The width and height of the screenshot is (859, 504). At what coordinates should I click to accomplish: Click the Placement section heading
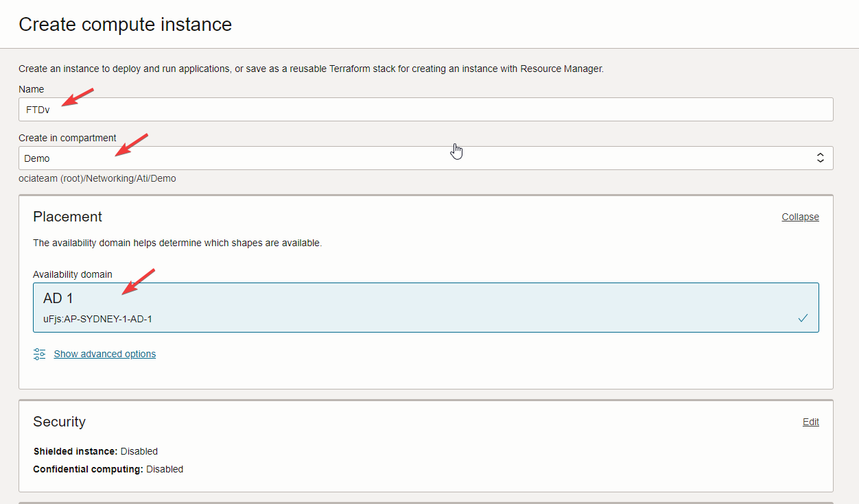click(67, 217)
